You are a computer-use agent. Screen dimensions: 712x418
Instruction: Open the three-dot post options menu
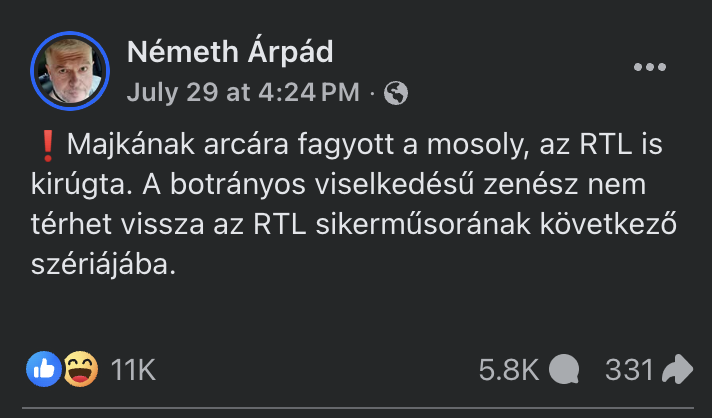click(650, 67)
